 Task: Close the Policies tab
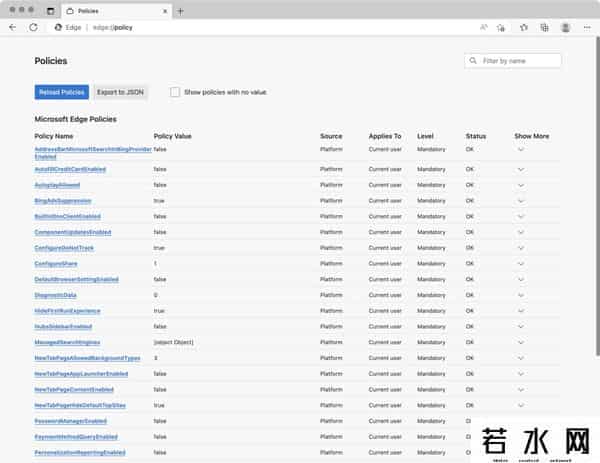coord(165,11)
